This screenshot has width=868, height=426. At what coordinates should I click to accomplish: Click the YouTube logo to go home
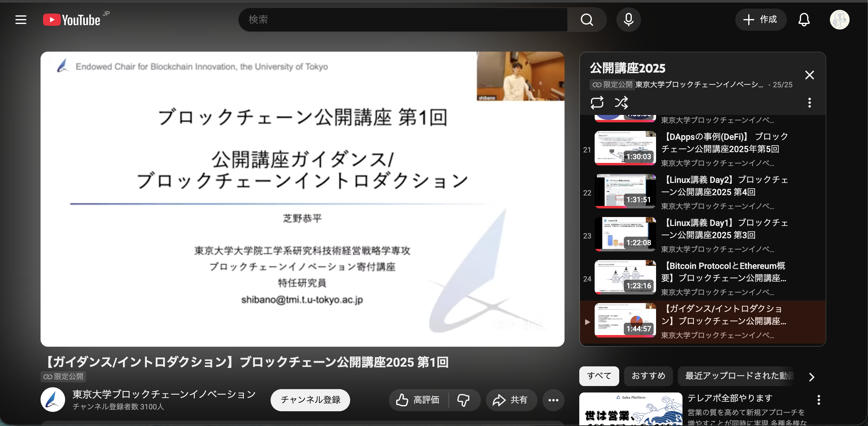pyautogui.click(x=72, y=20)
